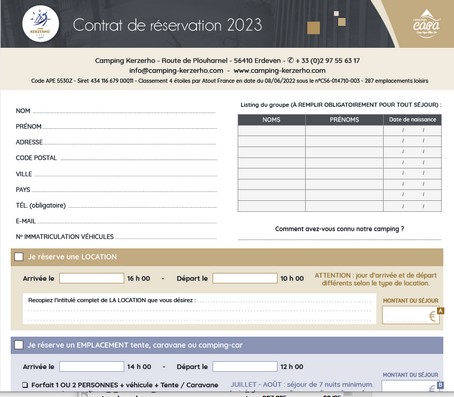Click the emplacement 'Arrivée le' date field
Image resolution: width=454 pixels, height=397 pixels.
tap(92, 366)
